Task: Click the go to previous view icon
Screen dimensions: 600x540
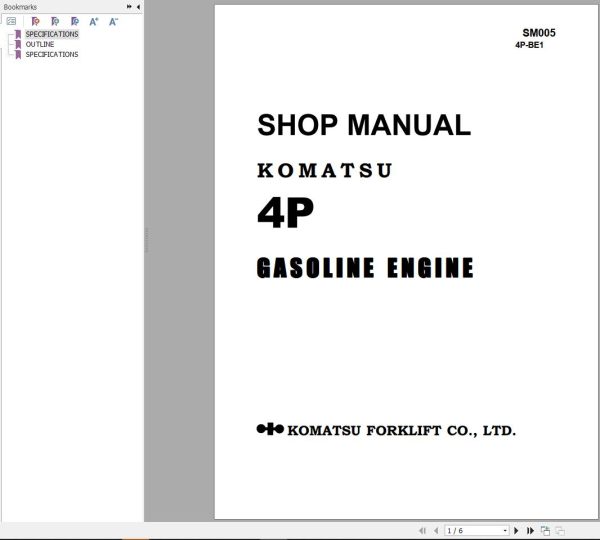Action: 545,530
